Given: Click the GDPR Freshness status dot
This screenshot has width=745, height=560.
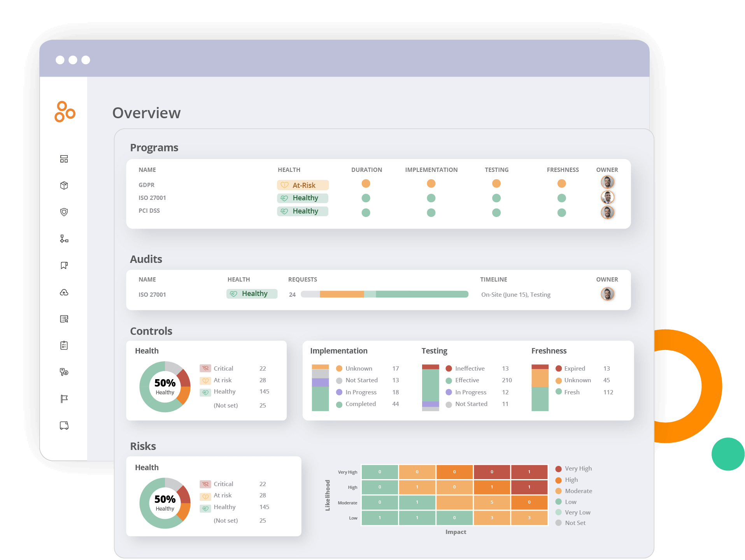Looking at the screenshot, I should tap(561, 184).
